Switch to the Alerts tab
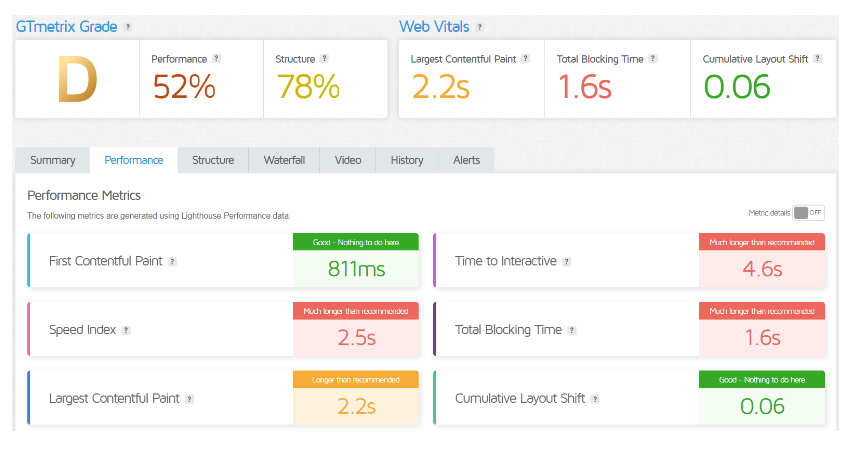 [466, 160]
